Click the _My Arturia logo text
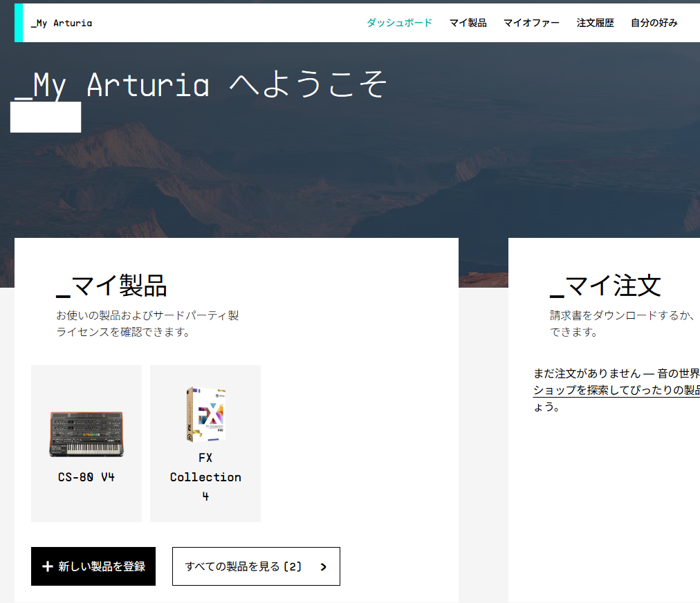The image size is (700, 603). [62, 24]
